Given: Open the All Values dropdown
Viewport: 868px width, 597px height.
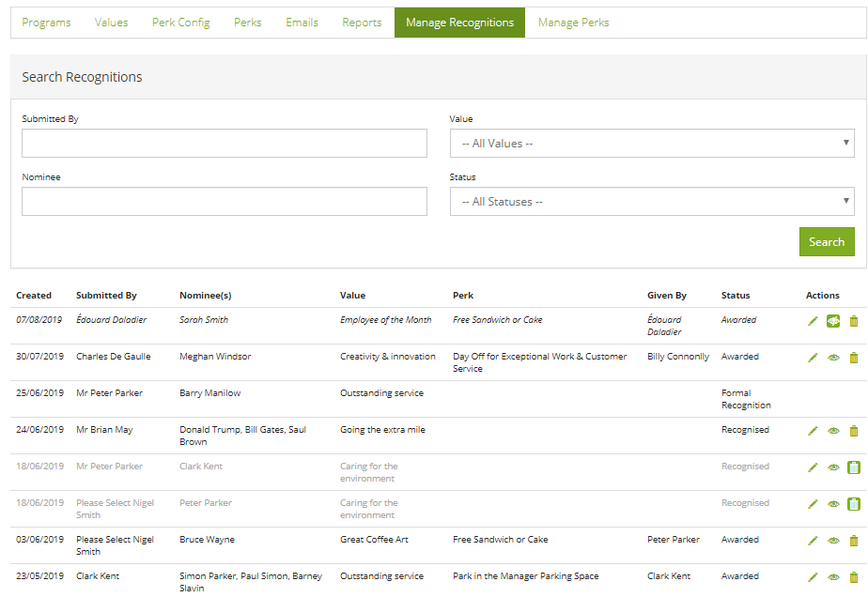Looking at the screenshot, I should click(652, 144).
